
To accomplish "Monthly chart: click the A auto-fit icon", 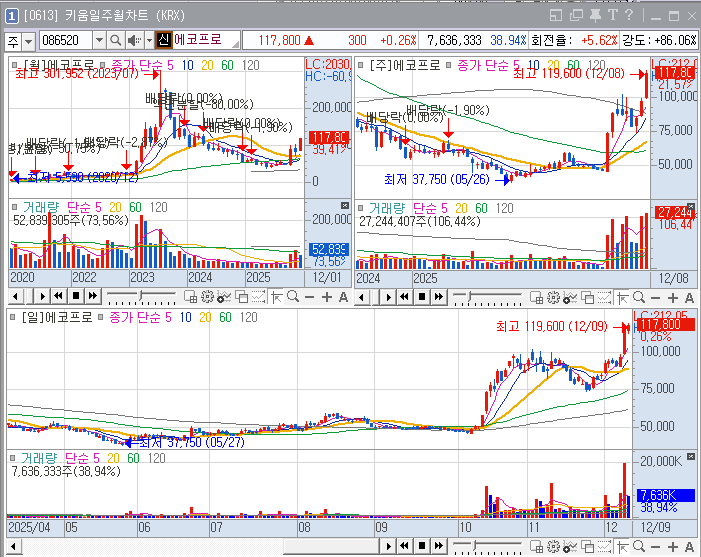I will click(x=343, y=297).
